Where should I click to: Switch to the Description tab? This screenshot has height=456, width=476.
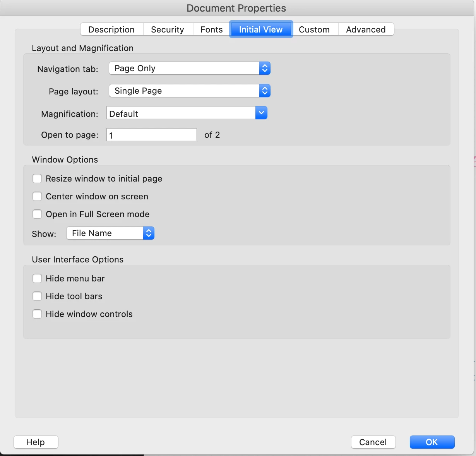tap(111, 29)
